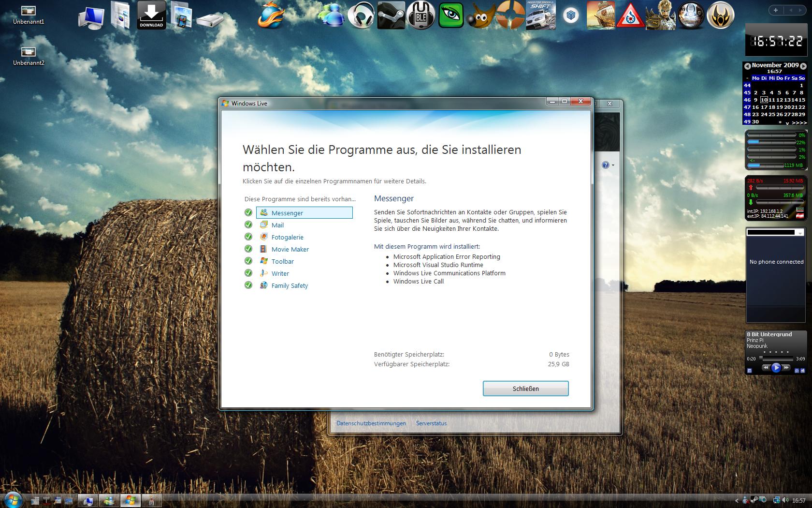The width and height of the screenshot is (812, 508).
Task: Launch the gold emblem icon at the dock's end
Action: coord(721,15)
